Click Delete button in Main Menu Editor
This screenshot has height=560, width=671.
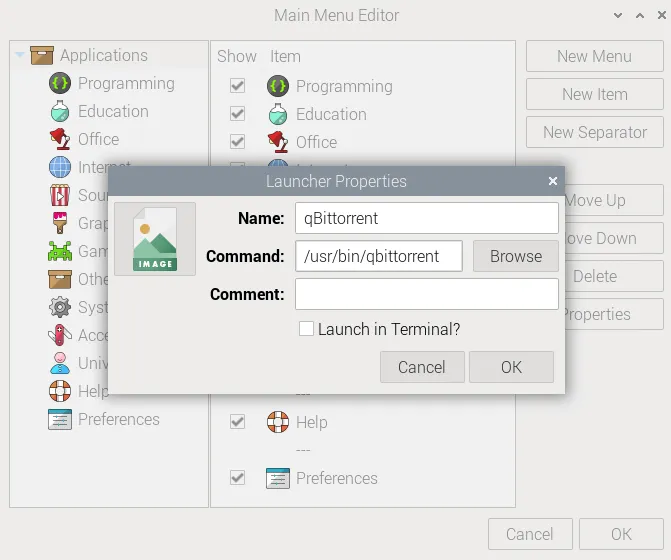pos(614,276)
